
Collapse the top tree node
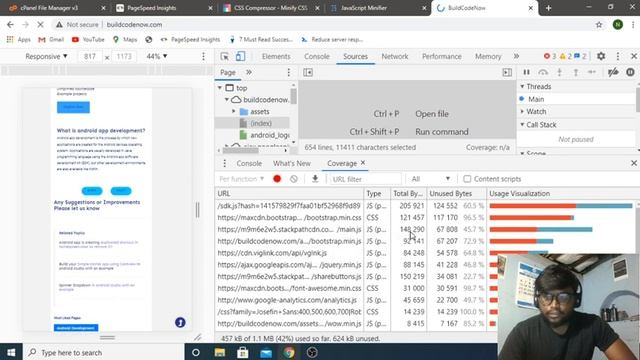[x=220, y=88]
